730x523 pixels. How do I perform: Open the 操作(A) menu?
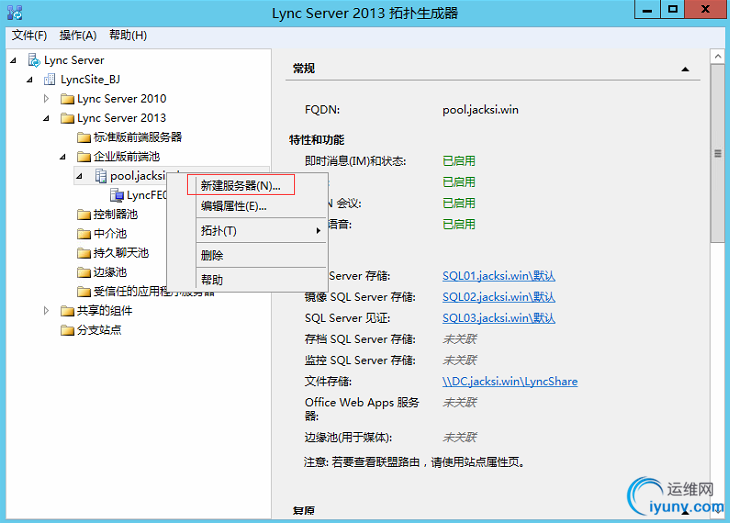[x=78, y=35]
